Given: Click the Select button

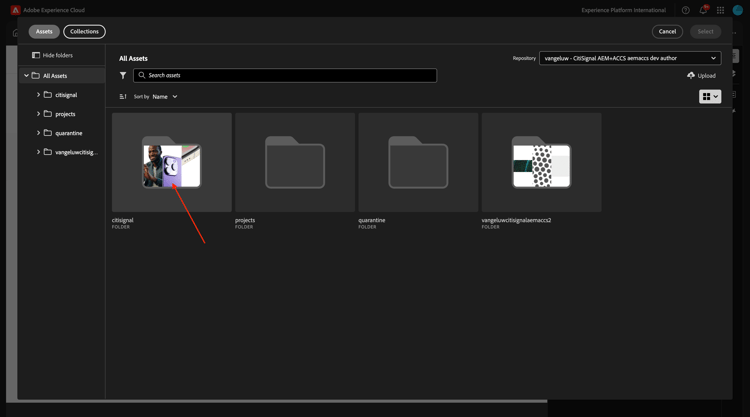Looking at the screenshot, I should 705,32.
